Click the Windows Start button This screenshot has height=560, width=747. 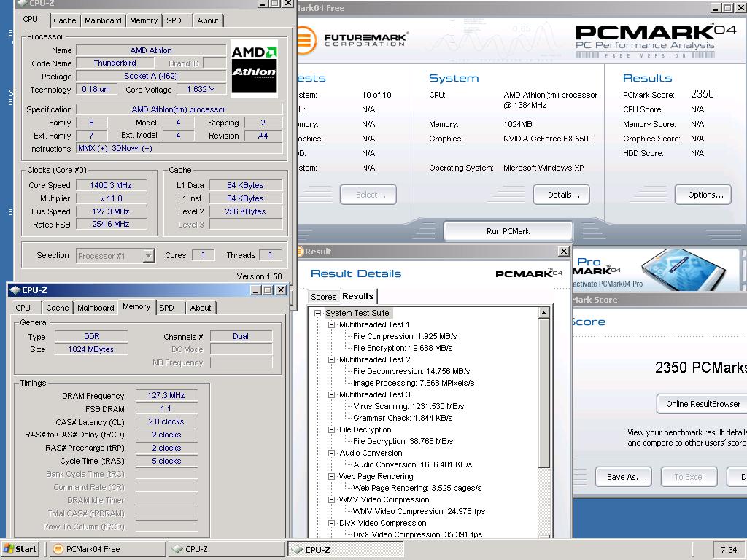coord(20,549)
